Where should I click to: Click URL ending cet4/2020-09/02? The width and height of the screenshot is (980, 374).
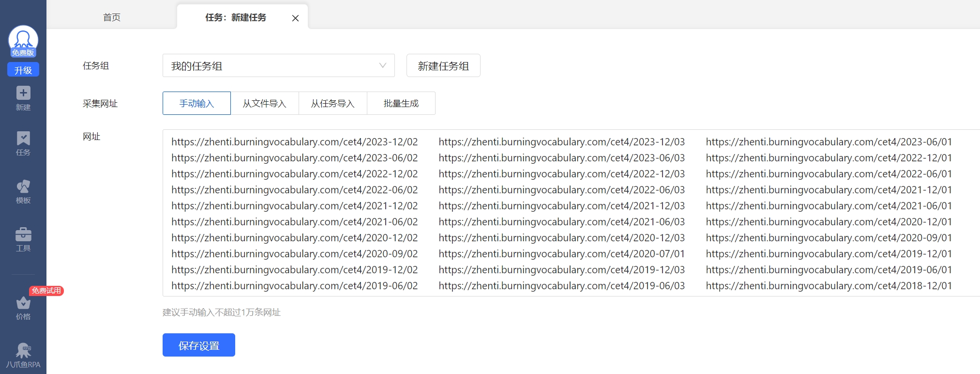coord(295,254)
